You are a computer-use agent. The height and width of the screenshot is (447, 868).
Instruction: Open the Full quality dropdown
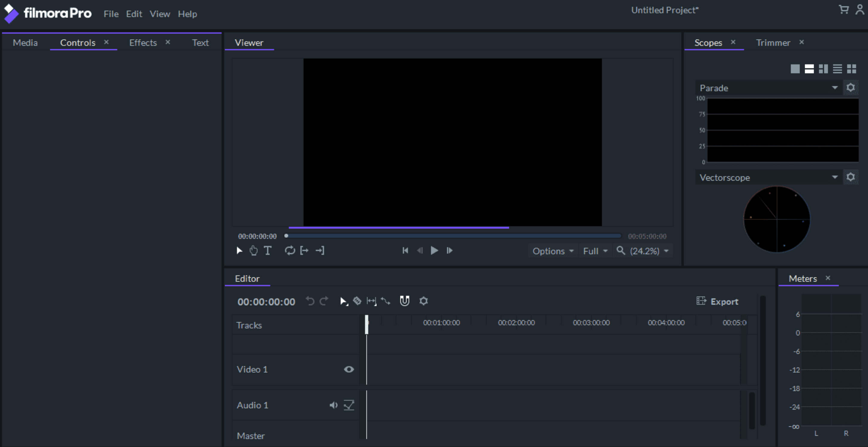click(595, 251)
